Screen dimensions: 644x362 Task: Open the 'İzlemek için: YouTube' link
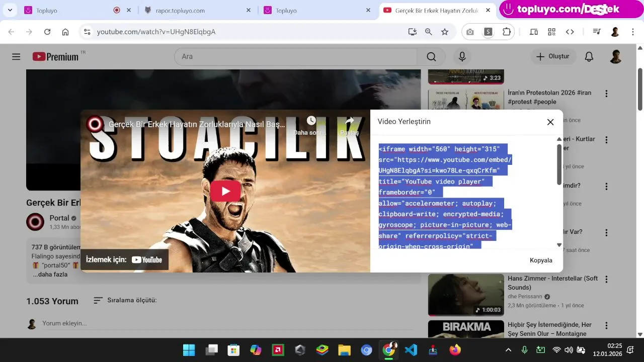coord(124,260)
